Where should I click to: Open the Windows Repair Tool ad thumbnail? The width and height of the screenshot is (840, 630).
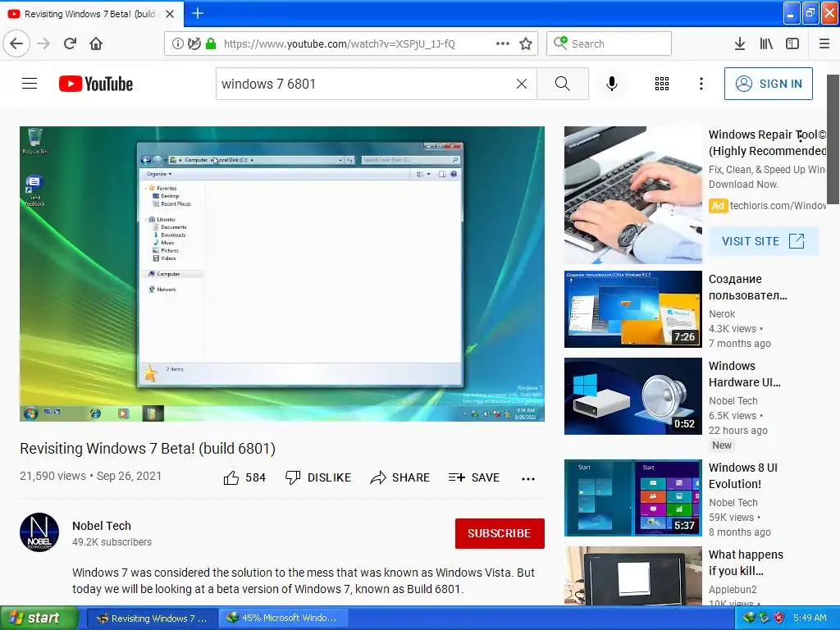click(x=632, y=195)
